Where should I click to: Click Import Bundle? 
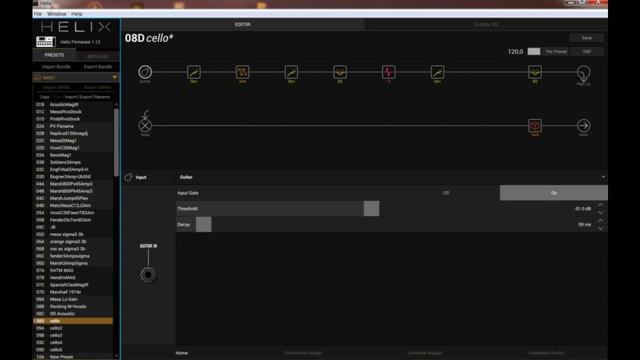pos(56,67)
